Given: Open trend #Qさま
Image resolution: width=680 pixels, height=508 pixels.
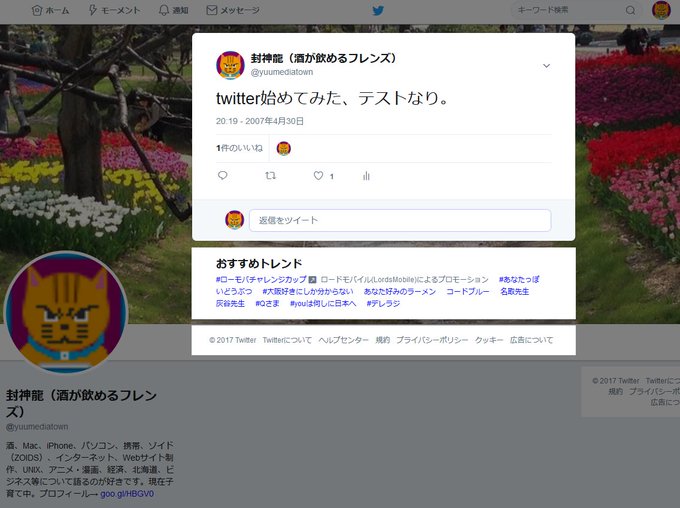Looking at the screenshot, I should click(267, 304).
